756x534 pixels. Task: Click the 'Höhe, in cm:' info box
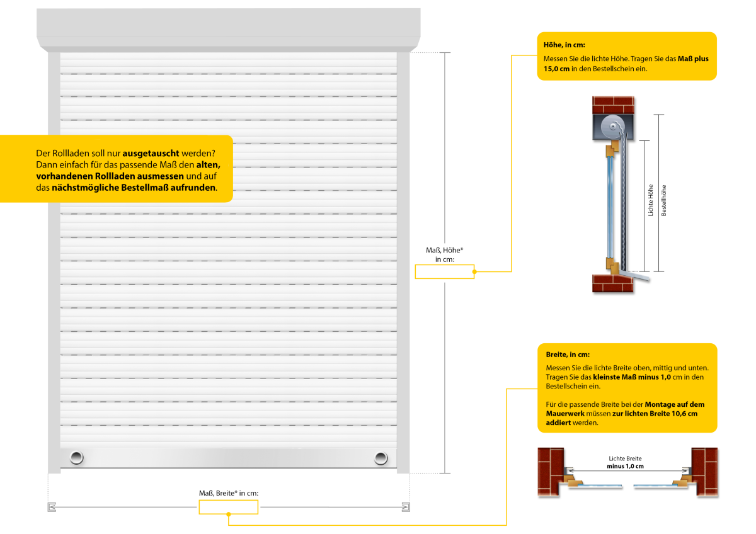(x=627, y=56)
